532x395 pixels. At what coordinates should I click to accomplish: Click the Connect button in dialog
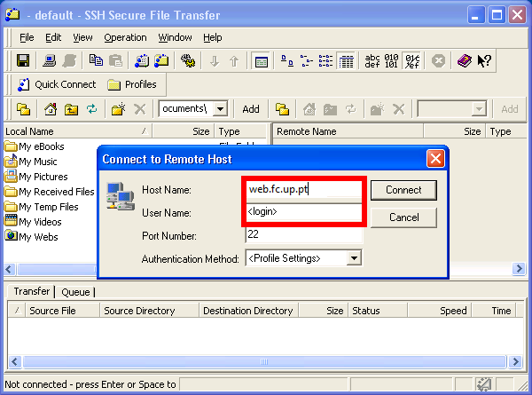click(x=403, y=190)
